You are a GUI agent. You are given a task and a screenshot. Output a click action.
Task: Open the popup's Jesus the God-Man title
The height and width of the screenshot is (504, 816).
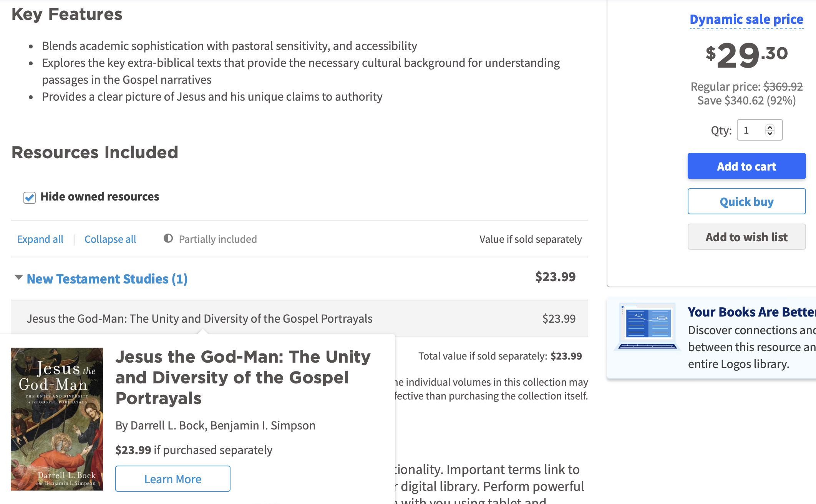coord(243,377)
